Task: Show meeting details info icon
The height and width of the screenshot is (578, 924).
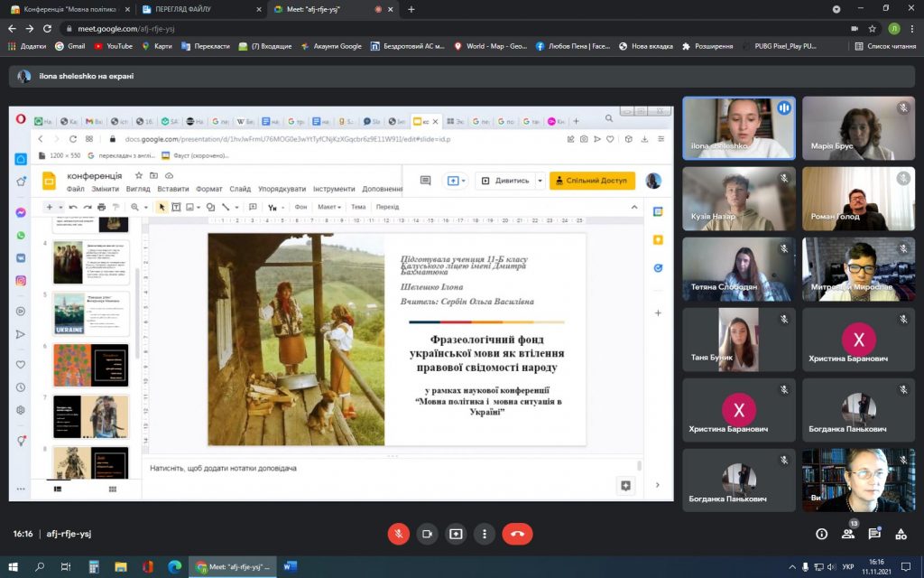Action: tap(821, 534)
